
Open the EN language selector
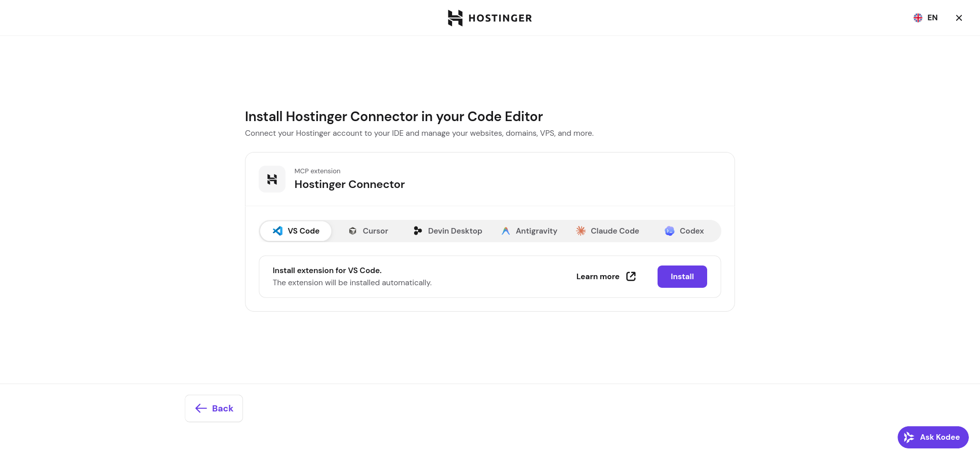coord(925,18)
